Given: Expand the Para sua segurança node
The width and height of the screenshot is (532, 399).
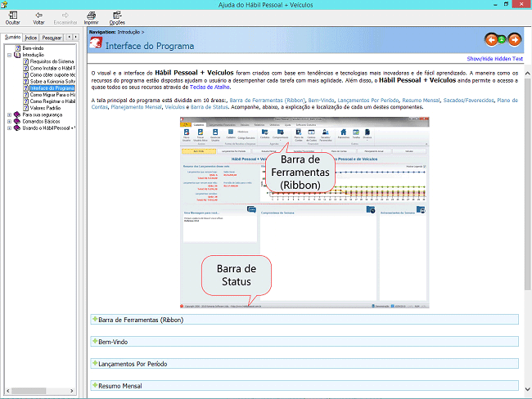Looking at the screenshot, I should tap(10, 114).
